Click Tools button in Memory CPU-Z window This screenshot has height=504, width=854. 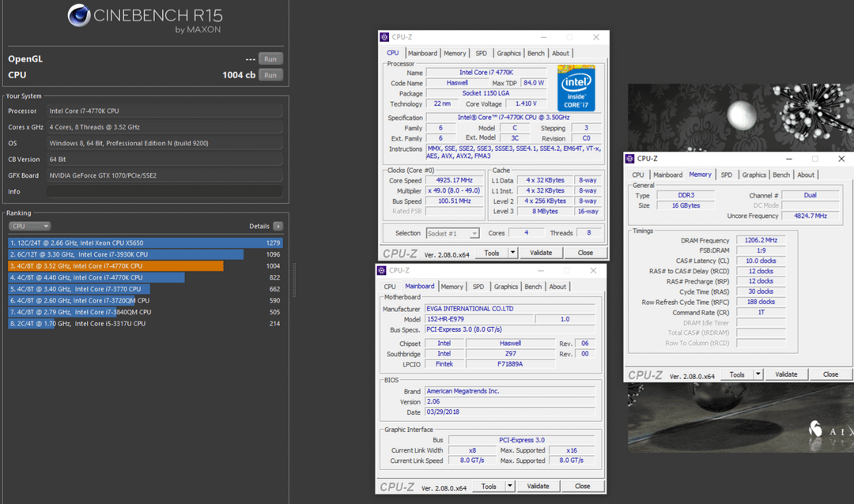[737, 374]
